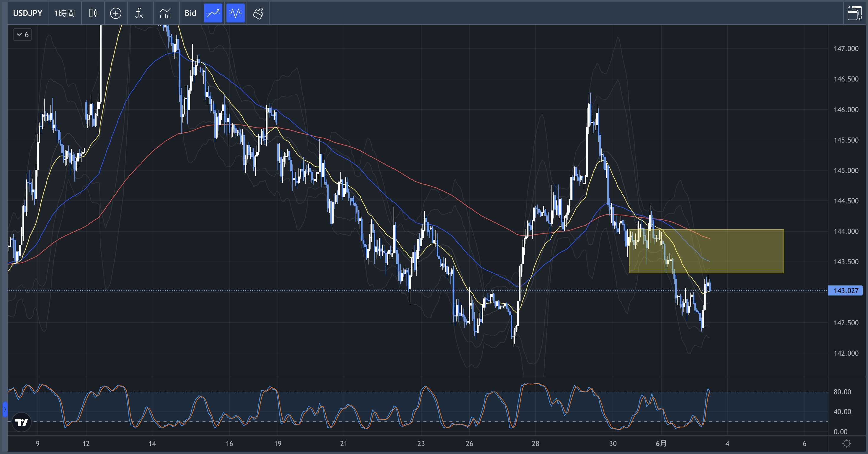Click the TradingView logo badge
868x454 pixels.
click(22, 422)
